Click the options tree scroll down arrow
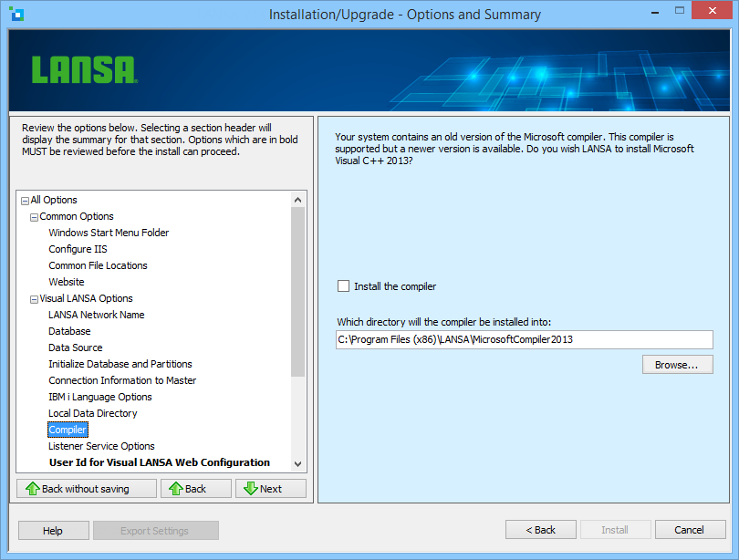 coord(297,463)
